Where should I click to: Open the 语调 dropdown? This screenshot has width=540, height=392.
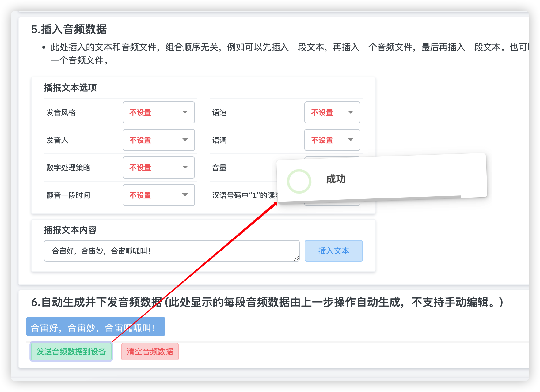[332, 140]
